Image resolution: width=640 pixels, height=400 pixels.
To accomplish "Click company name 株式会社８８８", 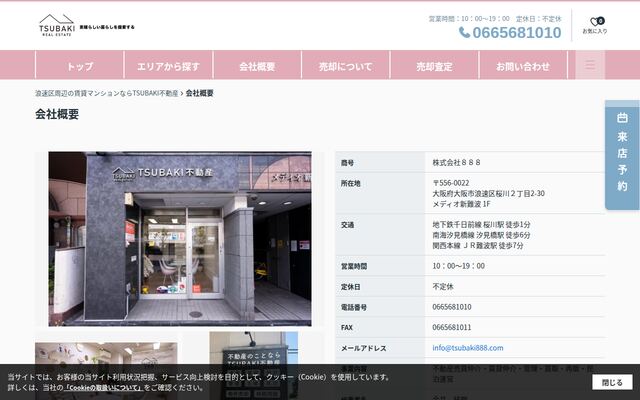I will click(x=456, y=162).
